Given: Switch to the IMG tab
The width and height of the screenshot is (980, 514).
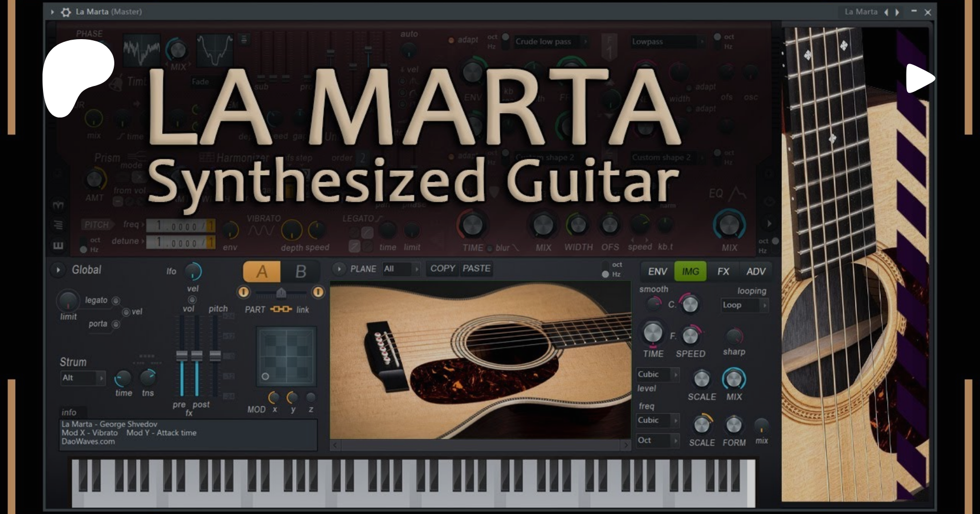Looking at the screenshot, I should pyautogui.click(x=690, y=271).
